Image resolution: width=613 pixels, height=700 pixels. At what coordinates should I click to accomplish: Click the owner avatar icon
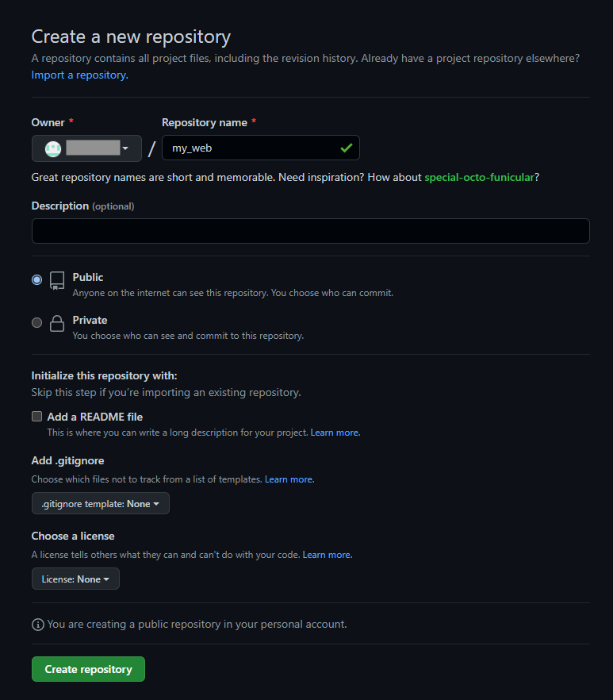(x=53, y=148)
